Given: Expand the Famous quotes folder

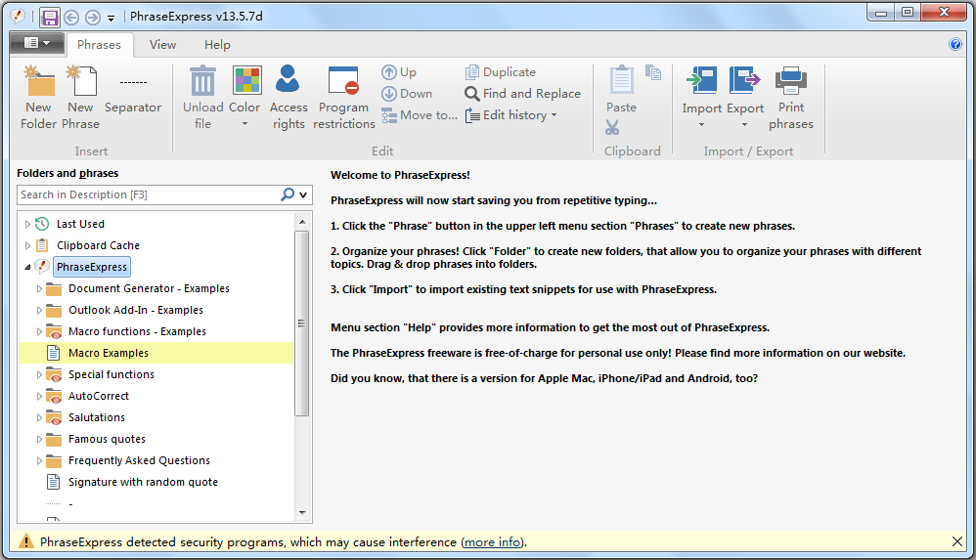Looking at the screenshot, I should pyautogui.click(x=39, y=439).
